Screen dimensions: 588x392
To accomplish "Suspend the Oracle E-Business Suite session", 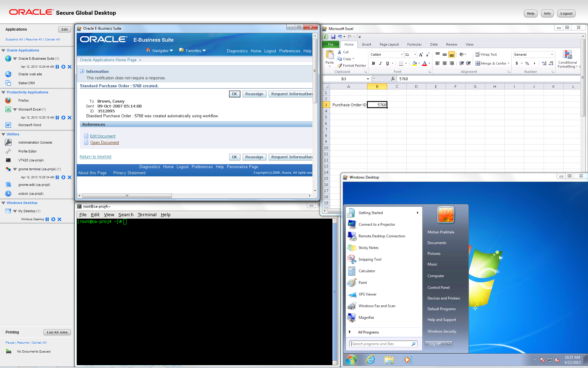I will coord(57,67).
